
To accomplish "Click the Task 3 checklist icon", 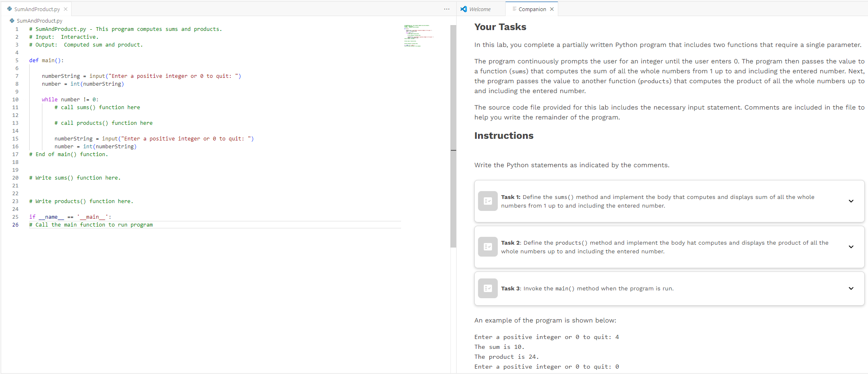I will tap(488, 288).
